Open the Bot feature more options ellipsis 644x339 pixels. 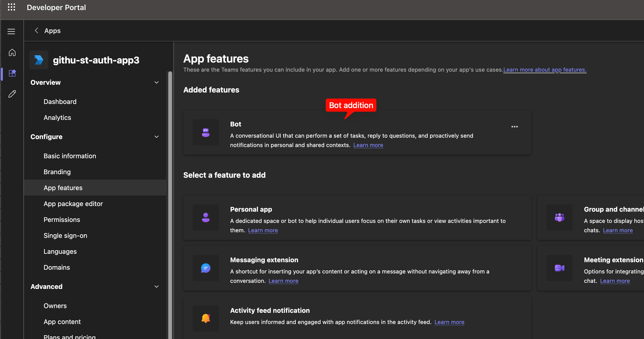(514, 127)
